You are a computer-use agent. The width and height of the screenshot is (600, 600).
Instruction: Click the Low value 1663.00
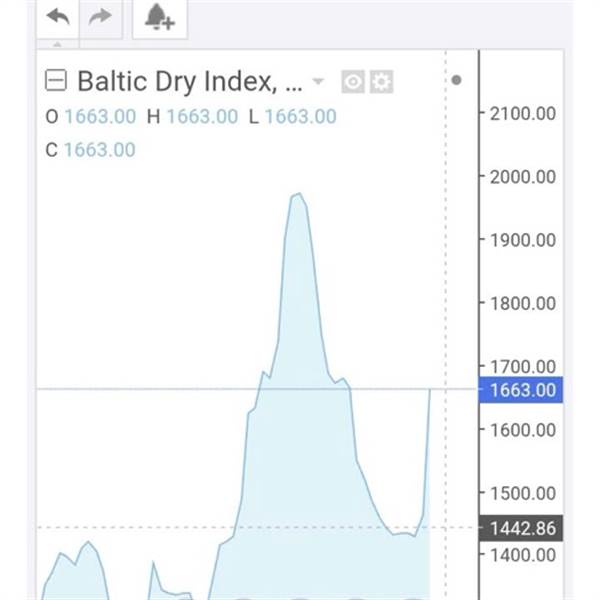coord(301,116)
